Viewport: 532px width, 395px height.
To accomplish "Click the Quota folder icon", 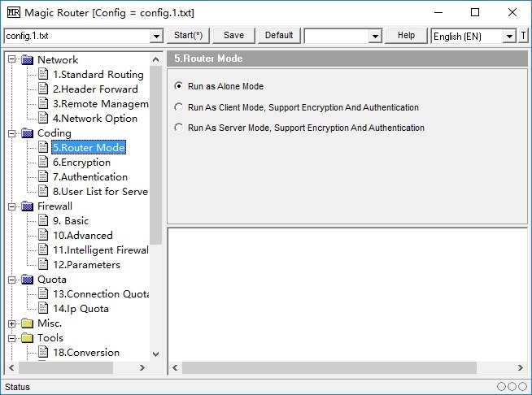I will pyautogui.click(x=28, y=280).
